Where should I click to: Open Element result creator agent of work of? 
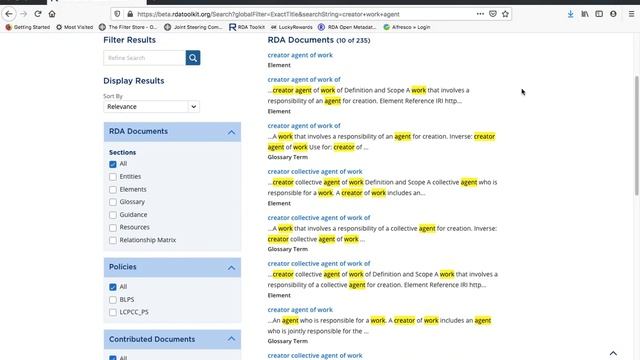tap(304, 80)
